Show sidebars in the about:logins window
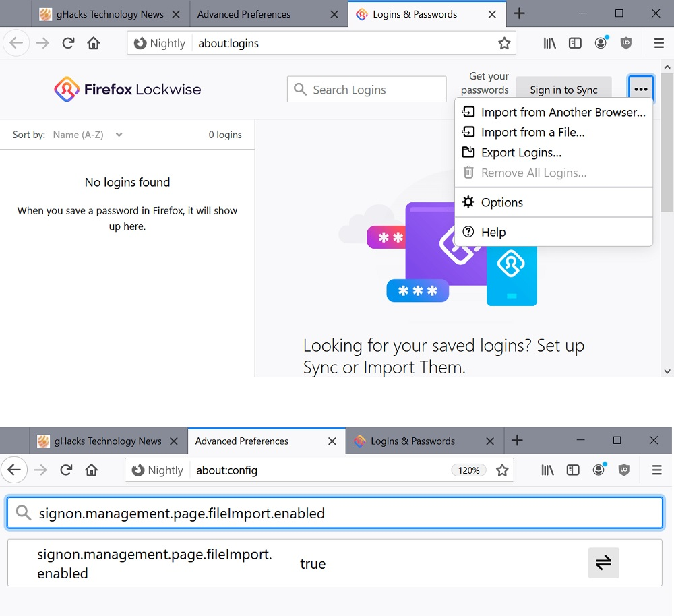674x616 pixels. [x=575, y=43]
